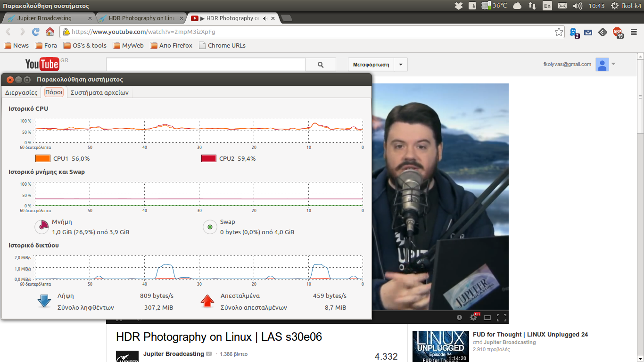644x362 pixels.
Task: Toggle theater mode for the player
Action: pyautogui.click(x=487, y=317)
